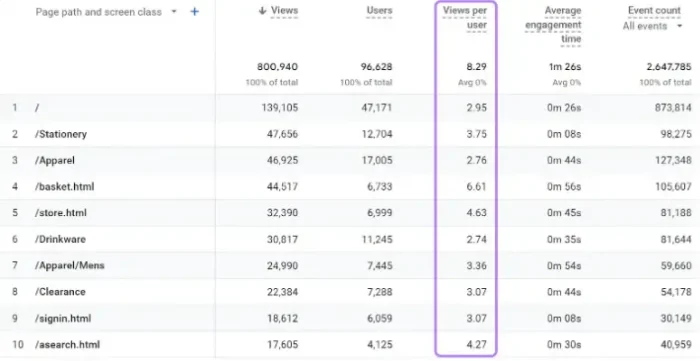
Task: Click event count 40,959 for /asearch.html
Action: [x=676, y=344]
